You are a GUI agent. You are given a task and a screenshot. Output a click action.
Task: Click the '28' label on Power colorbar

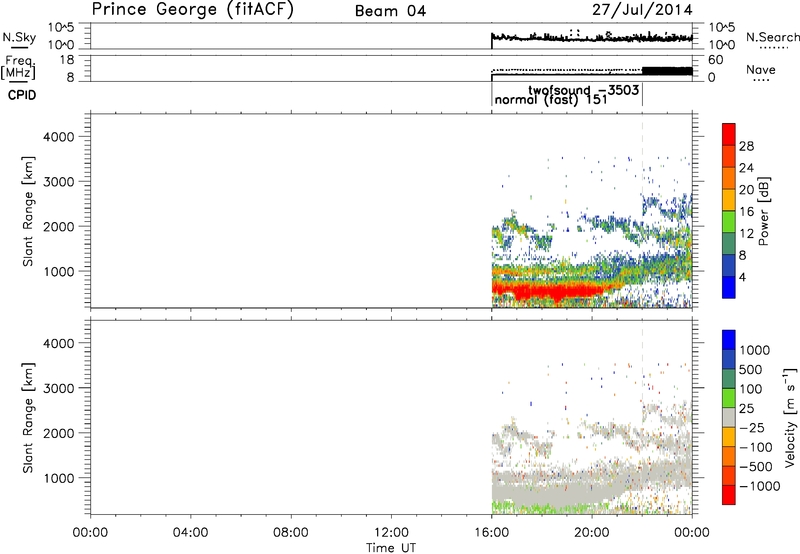746,146
